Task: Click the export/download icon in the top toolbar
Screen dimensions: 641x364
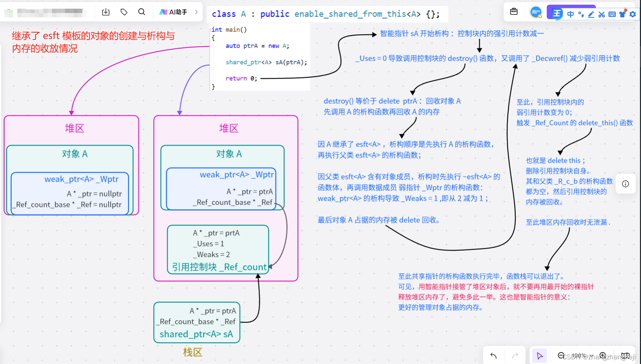Action: click(x=106, y=12)
